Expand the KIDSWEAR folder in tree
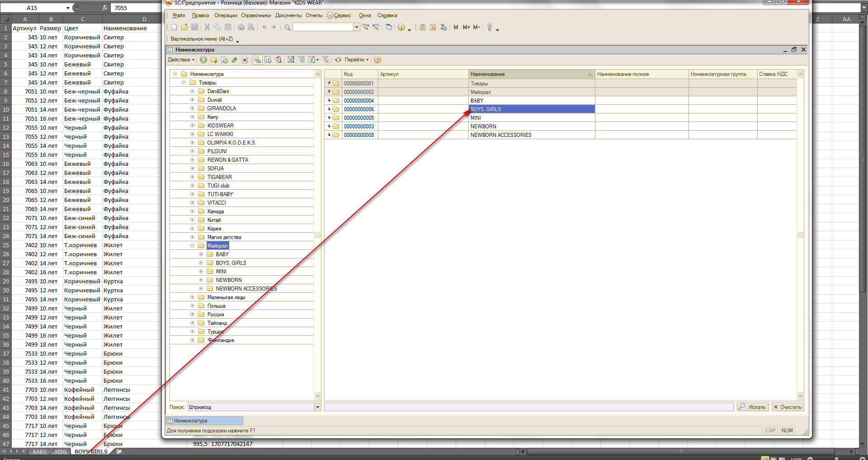Viewport: 868px width, 460px height. (x=192, y=126)
